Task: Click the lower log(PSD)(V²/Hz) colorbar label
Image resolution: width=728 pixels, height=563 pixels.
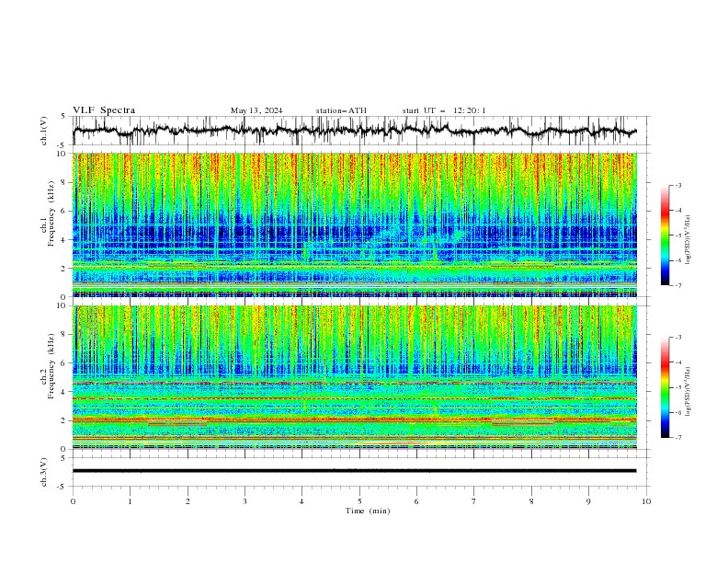Action: coord(688,392)
